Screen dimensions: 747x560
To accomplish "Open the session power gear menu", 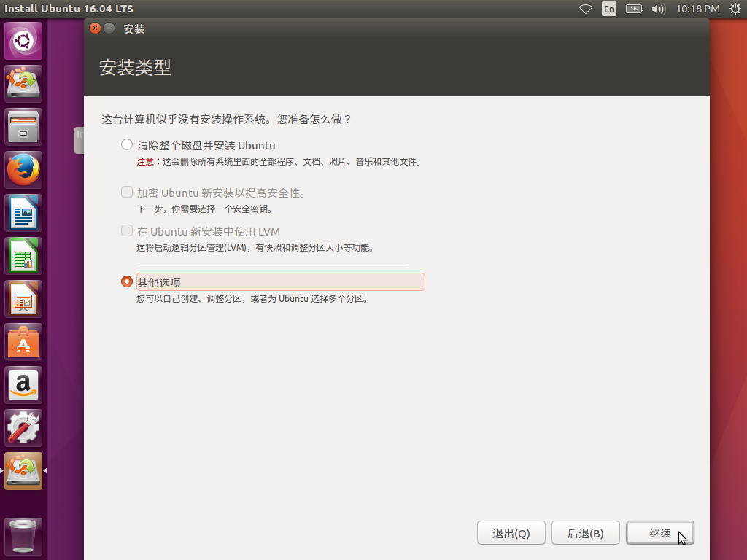I will point(735,9).
